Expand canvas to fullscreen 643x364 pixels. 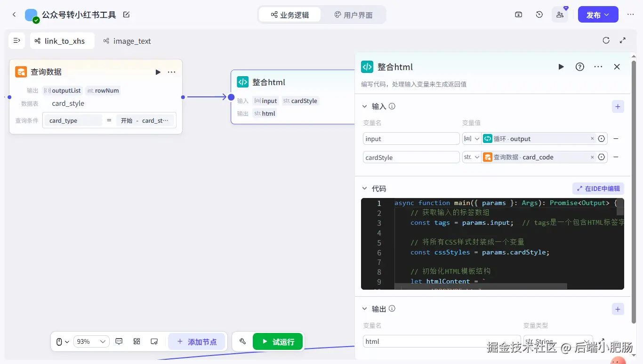pos(623,40)
